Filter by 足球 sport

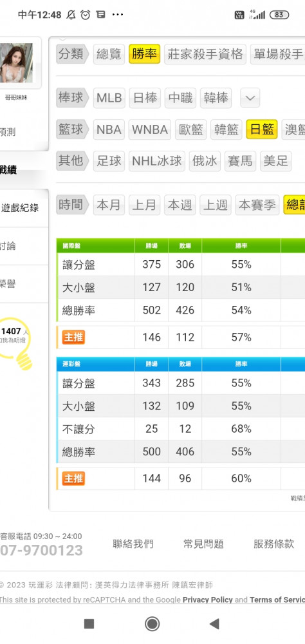[x=109, y=161]
